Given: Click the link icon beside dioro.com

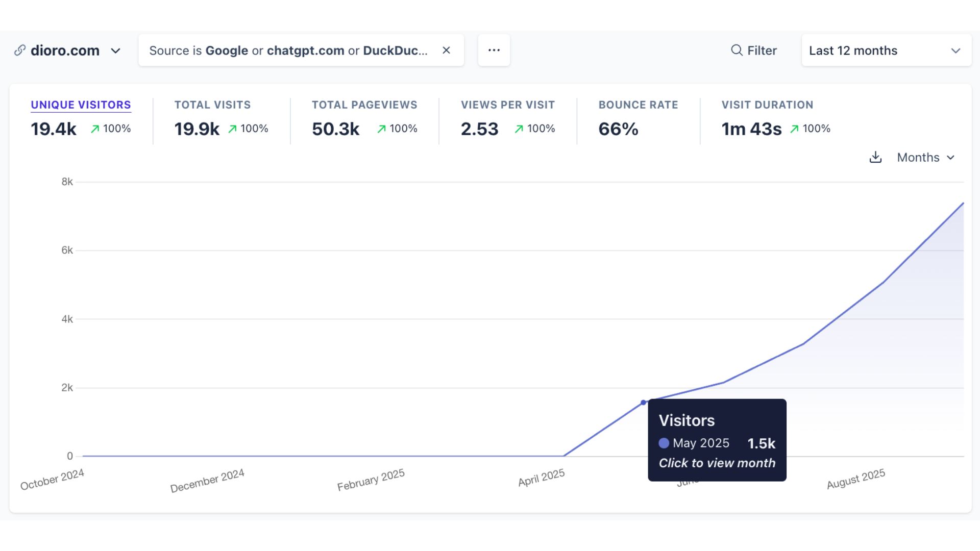Looking at the screenshot, I should tap(20, 50).
